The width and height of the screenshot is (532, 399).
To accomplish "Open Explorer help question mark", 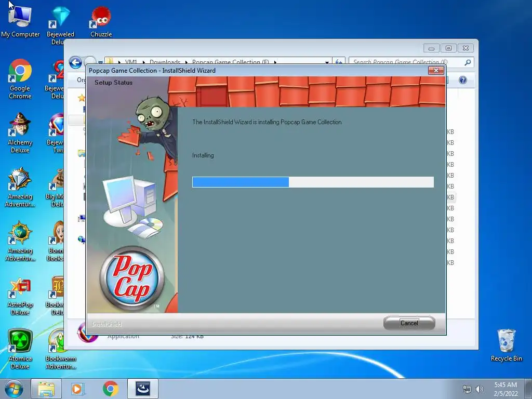I will click(x=463, y=79).
